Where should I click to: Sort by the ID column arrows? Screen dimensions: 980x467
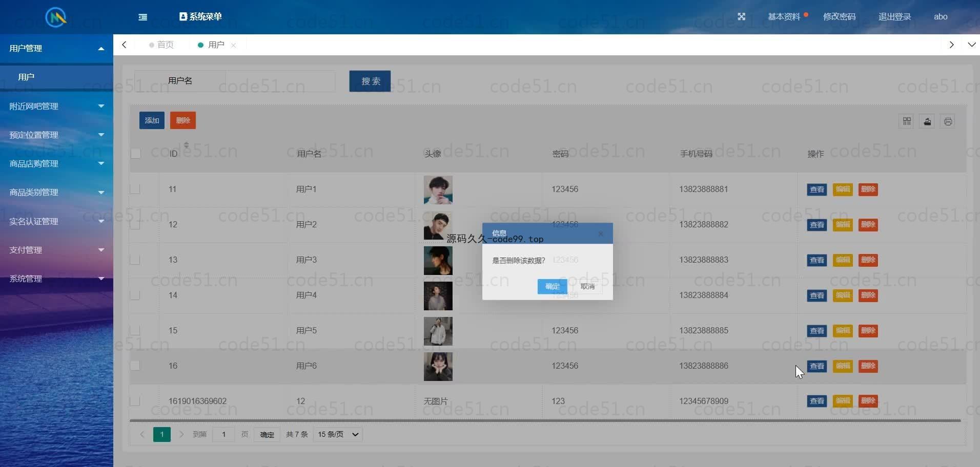pos(186,145)
